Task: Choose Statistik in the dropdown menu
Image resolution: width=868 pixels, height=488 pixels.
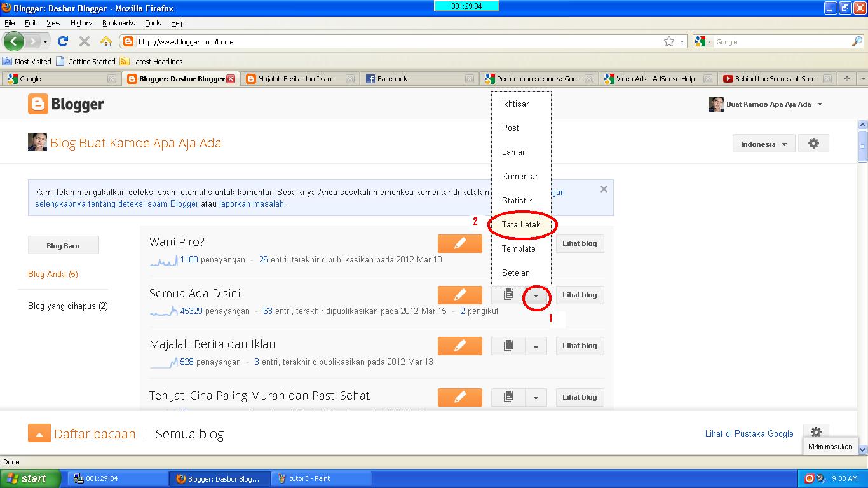Action: pos(521,200)
